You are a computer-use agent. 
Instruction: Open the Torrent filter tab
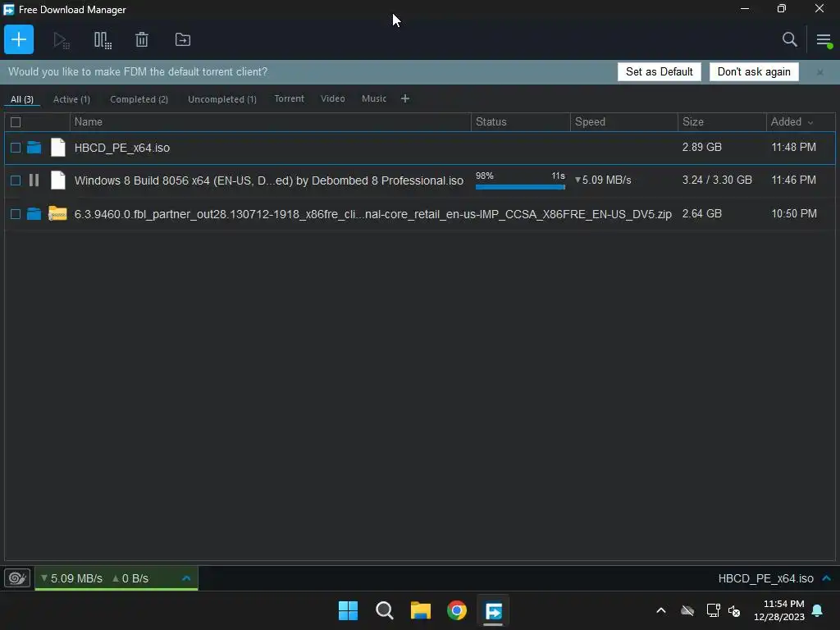pyautogui.click(x=290, y=98)
